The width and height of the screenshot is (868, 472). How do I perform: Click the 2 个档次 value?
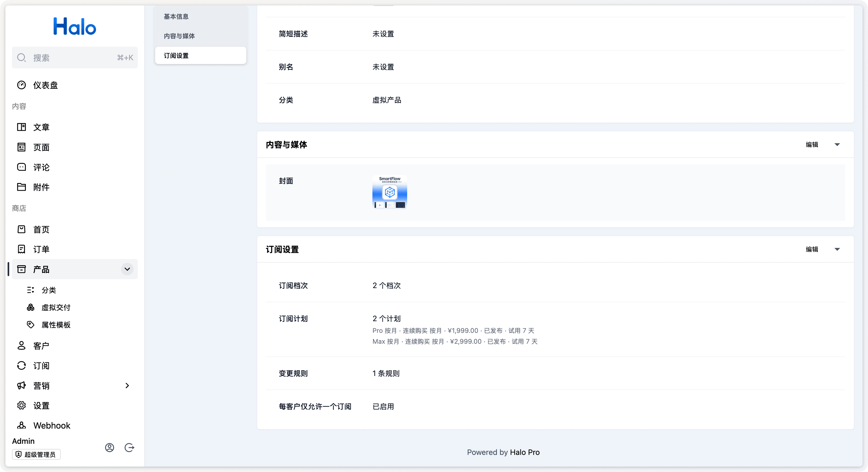pyautogui.click(x=387, y=285)
